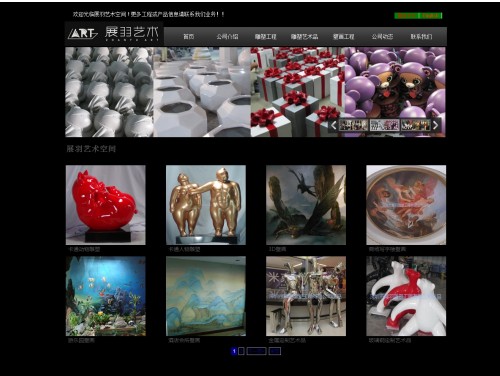Click the next page pagination button
The width and height of the screenshot is (500, 376).
pos(256,351)
